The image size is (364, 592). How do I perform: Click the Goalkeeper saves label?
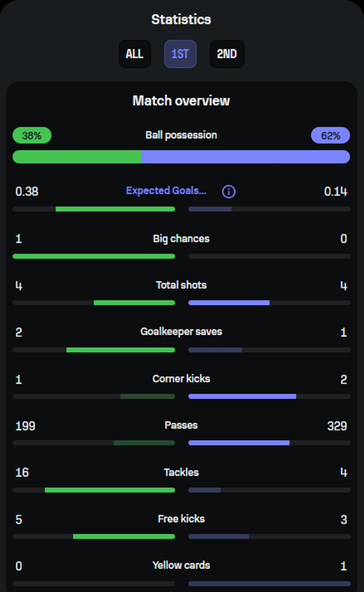(x=181, y=332)
